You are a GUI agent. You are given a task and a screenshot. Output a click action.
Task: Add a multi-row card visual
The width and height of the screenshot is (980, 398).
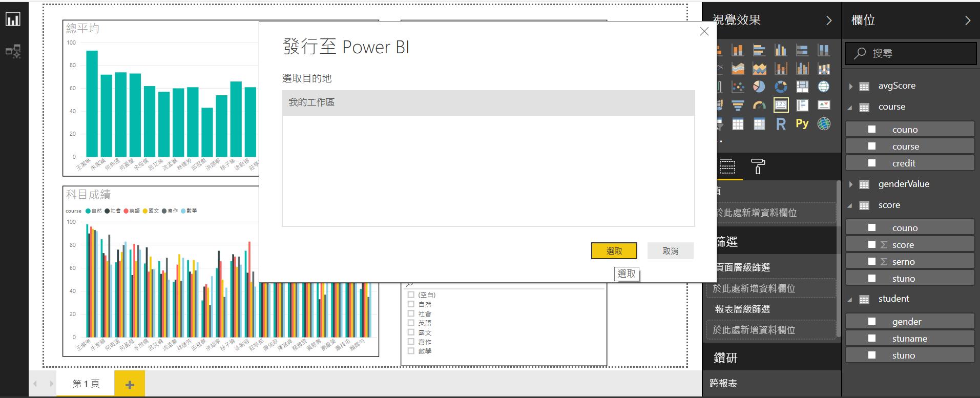click(802, 106)
